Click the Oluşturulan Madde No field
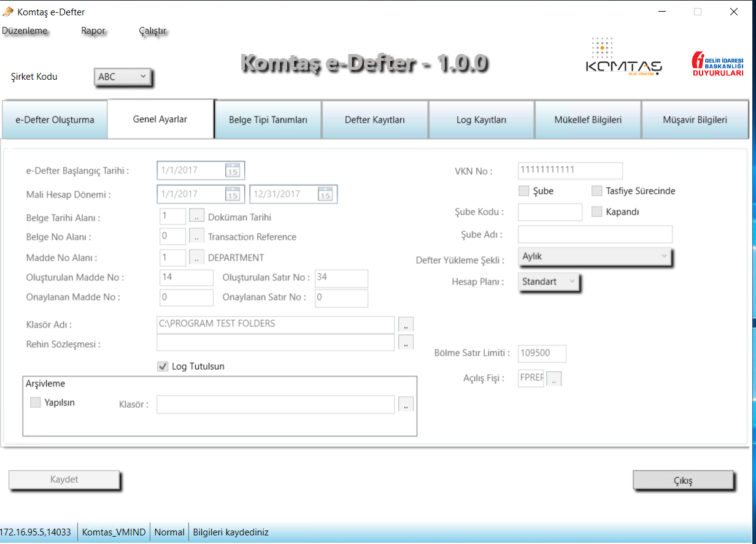 coord(187,278)
